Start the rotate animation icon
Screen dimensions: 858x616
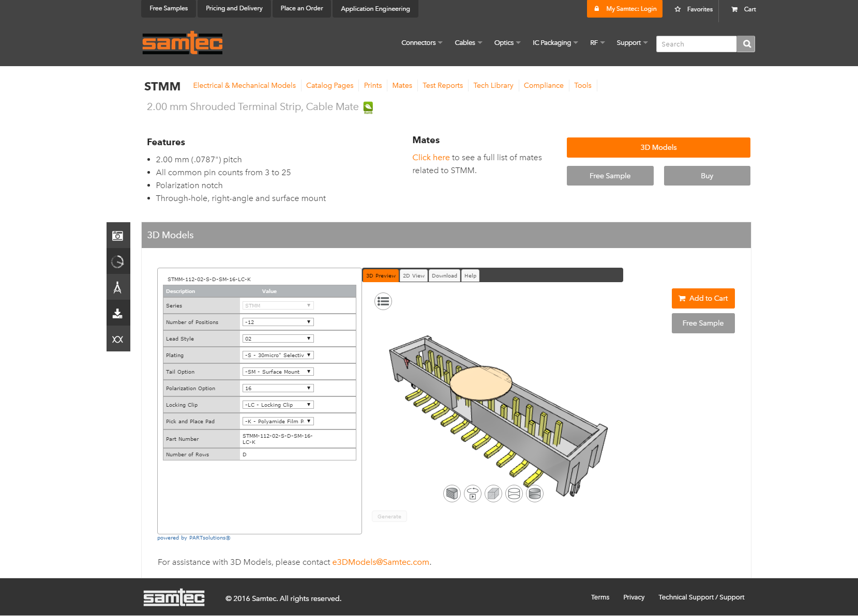(x=473, y=494)
